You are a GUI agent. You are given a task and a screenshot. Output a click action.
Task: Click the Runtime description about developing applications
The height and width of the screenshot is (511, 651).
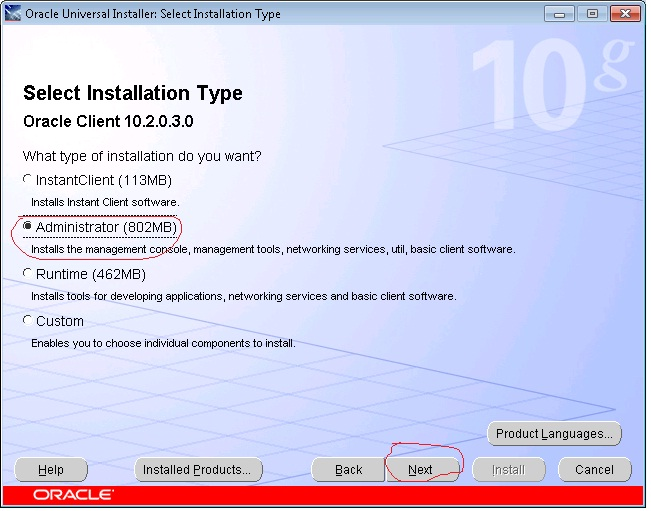coord(245,298)
